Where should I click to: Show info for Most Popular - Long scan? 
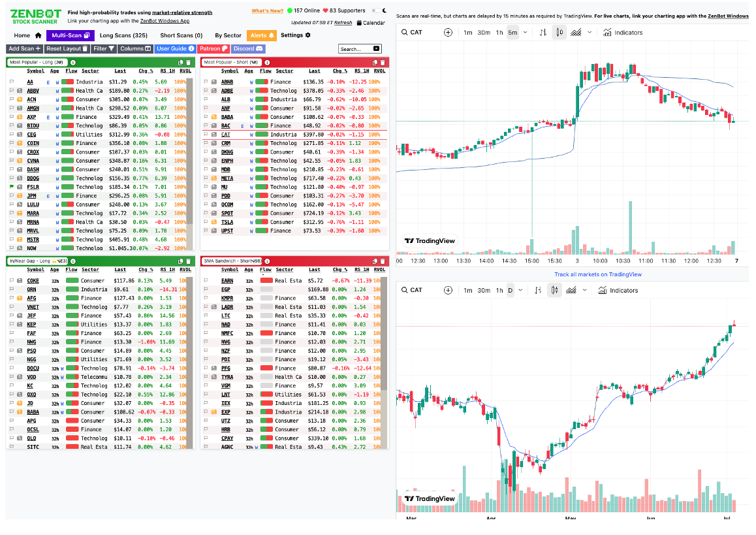(x=73, y=62)
